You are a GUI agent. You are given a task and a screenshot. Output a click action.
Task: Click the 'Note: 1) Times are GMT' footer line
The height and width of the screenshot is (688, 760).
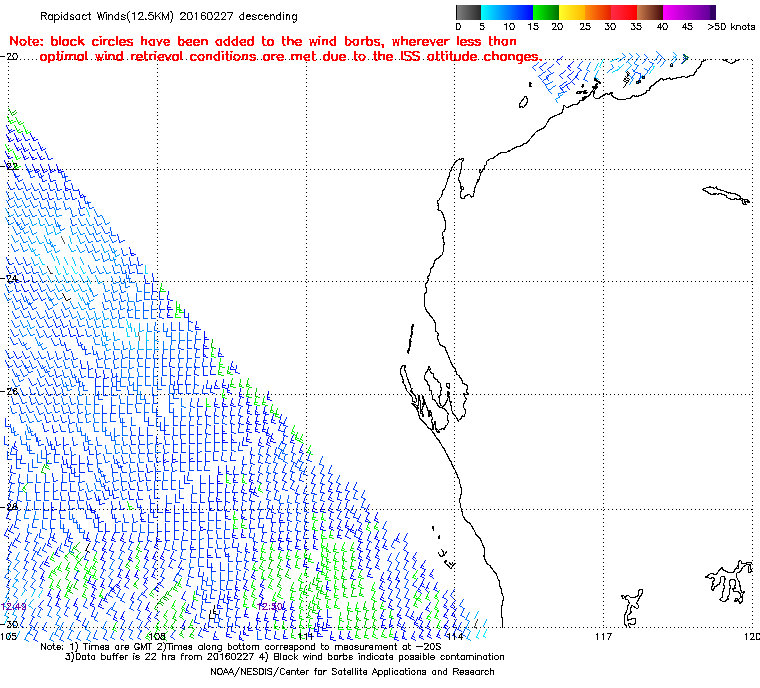(x=241, y=647)
